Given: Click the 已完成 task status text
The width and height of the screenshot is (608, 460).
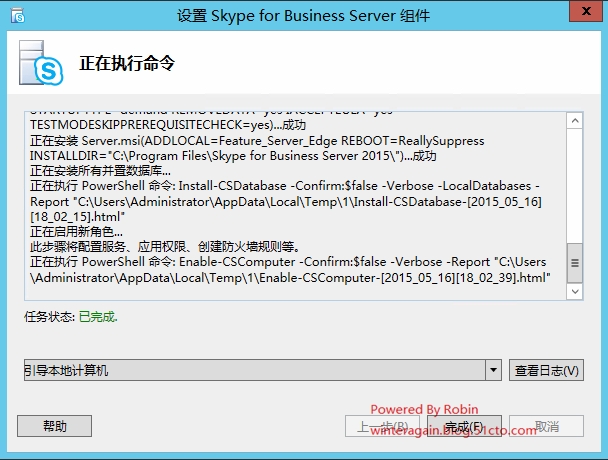Looking at the screenshot, I should tap(98, 317).
